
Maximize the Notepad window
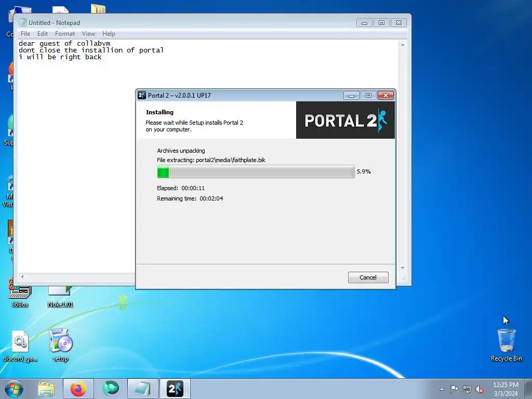tap(381, 23)
